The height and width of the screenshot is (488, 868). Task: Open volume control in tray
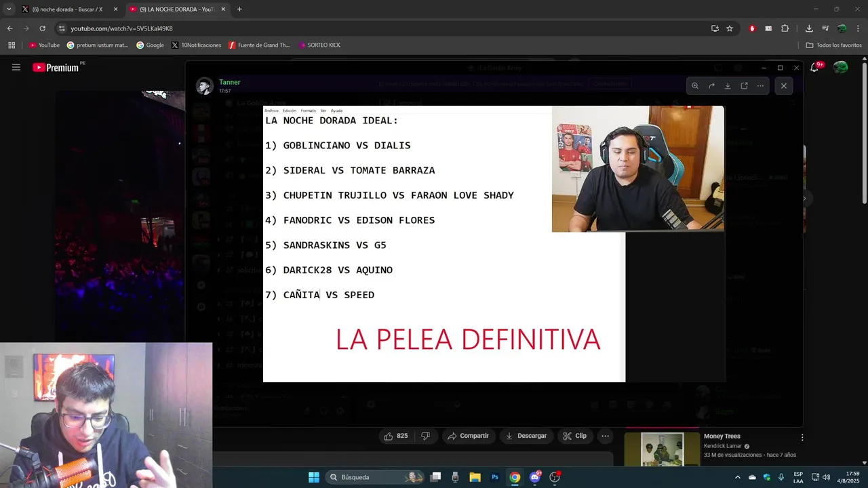[x=826, y=477]
